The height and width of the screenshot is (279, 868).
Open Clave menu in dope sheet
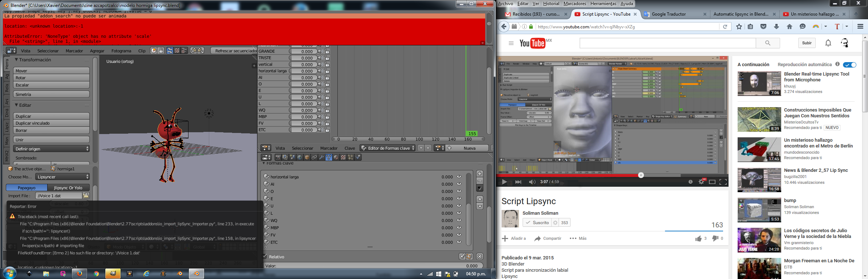(350, 148)
